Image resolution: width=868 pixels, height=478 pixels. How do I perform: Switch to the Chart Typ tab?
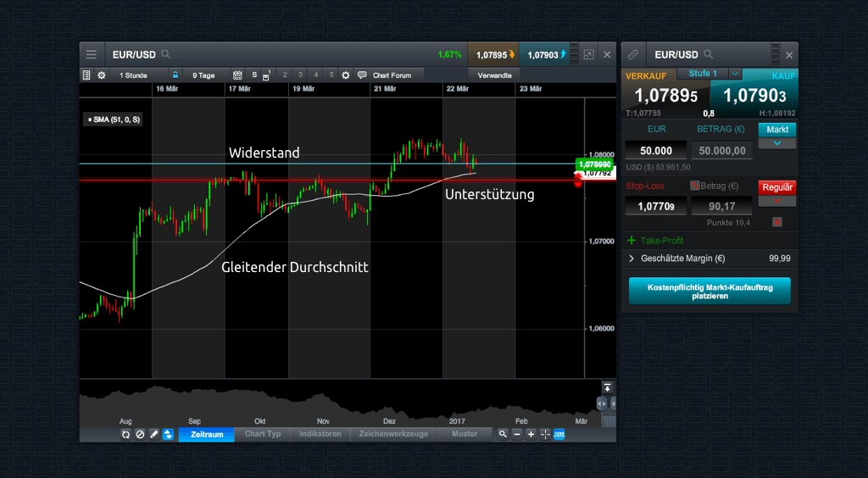click(x=263, y=434)
